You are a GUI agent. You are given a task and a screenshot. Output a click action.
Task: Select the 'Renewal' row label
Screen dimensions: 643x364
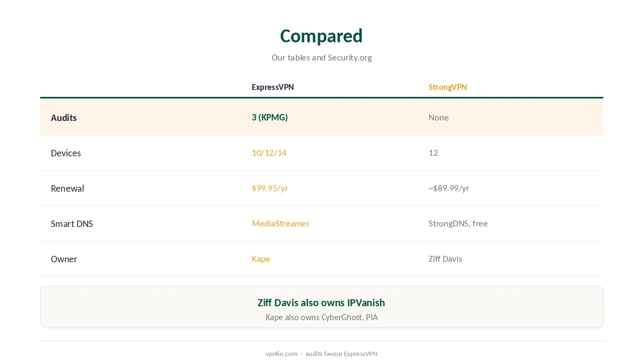point(68,188)
